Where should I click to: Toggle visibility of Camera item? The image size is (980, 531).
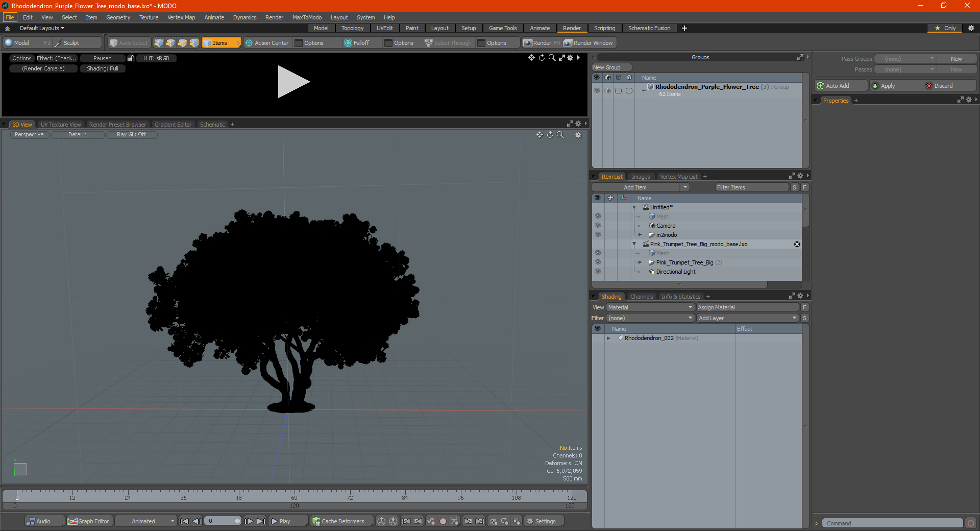598,226
